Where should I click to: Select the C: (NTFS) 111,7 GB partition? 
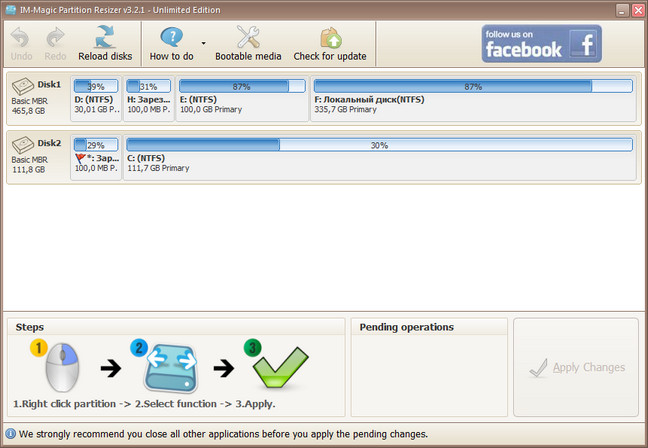(x=379, y=155)
